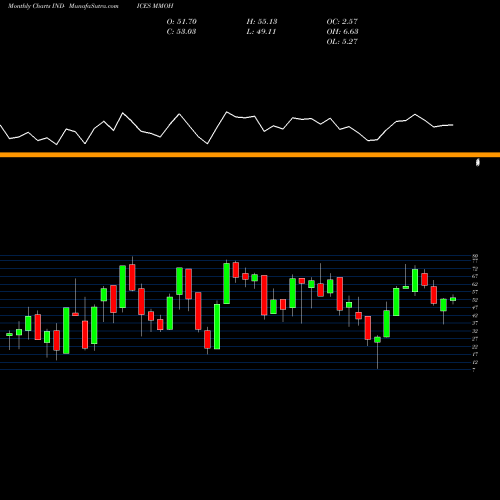Click the end of the white indicator line
This screenshot has width=500, height=500.
tap(452, 125)
